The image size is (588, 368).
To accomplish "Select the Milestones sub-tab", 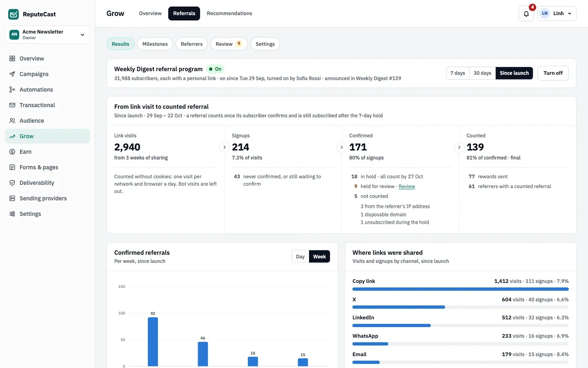I will pos(155,44).
